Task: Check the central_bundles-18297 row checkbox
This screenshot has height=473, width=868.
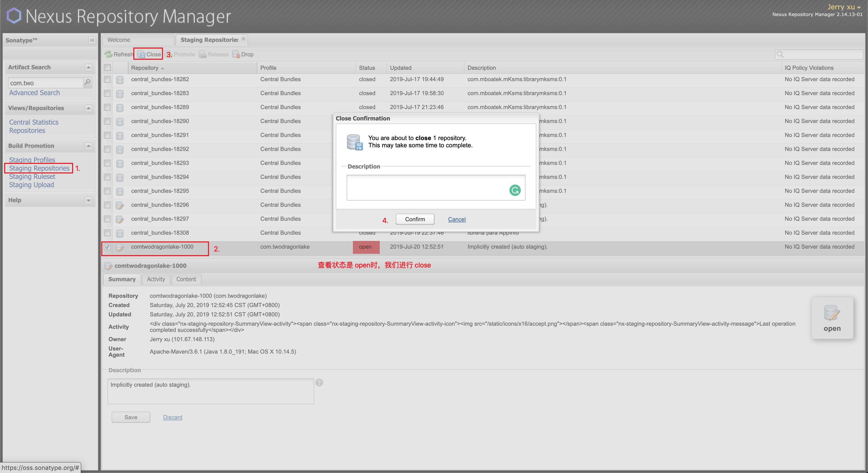Action: click(x=107, y=219)
